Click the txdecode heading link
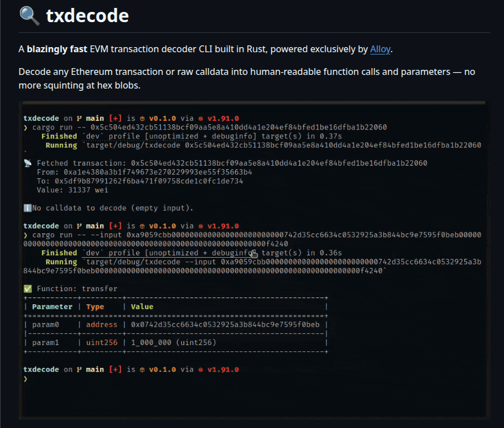The height and width of the screenshot is (428, 504). point(88,16)
